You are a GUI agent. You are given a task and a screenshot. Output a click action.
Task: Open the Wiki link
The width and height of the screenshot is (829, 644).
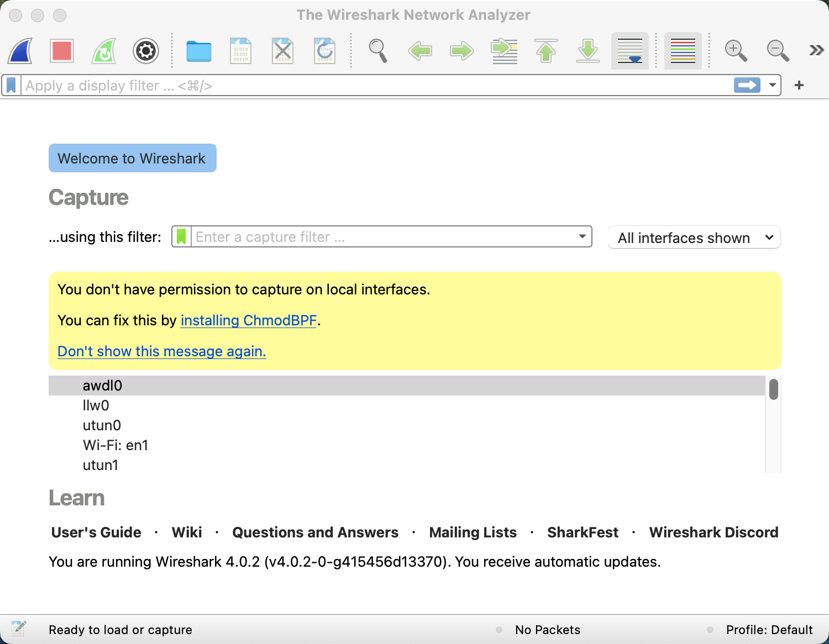click(x=187, y=532)
